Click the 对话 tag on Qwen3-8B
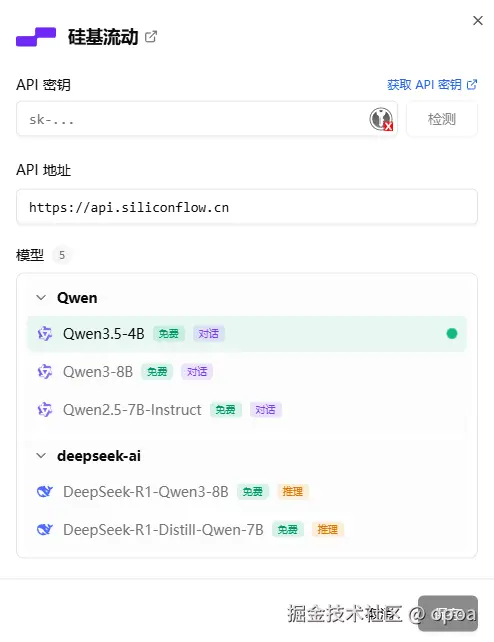The image size is (494, 642). [197, 372]
